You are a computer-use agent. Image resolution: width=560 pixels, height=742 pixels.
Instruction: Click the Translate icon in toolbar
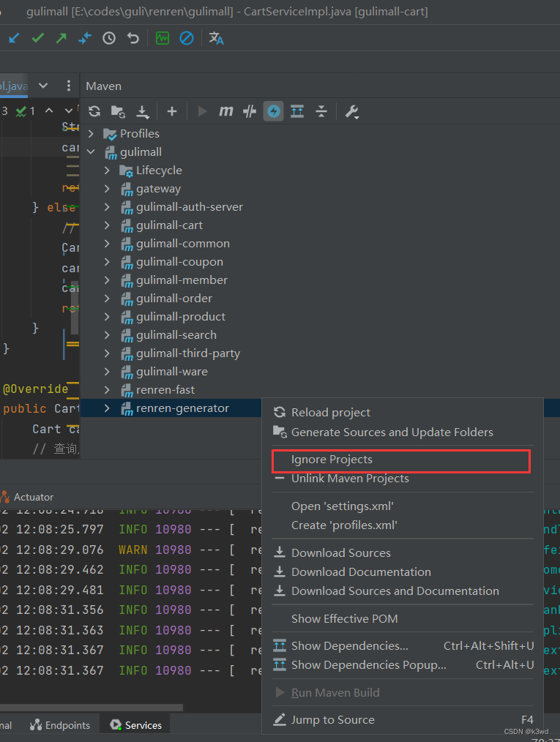point(217,38)
